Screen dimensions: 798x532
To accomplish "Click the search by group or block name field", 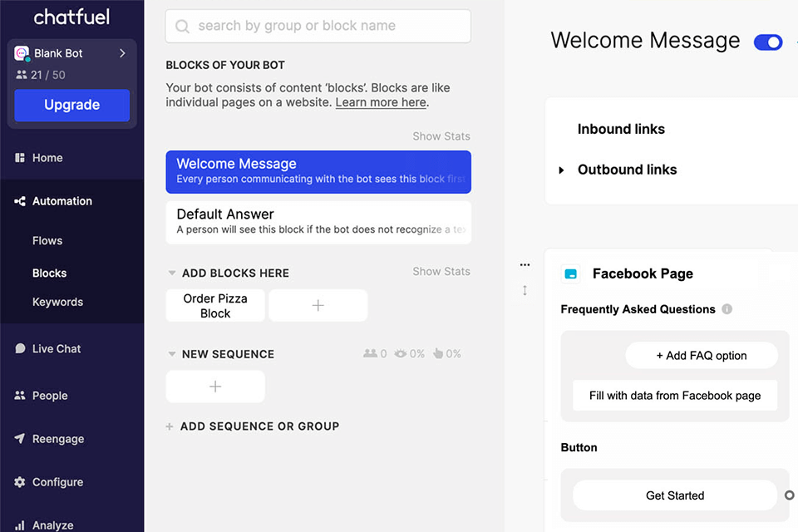I will 318,26.
